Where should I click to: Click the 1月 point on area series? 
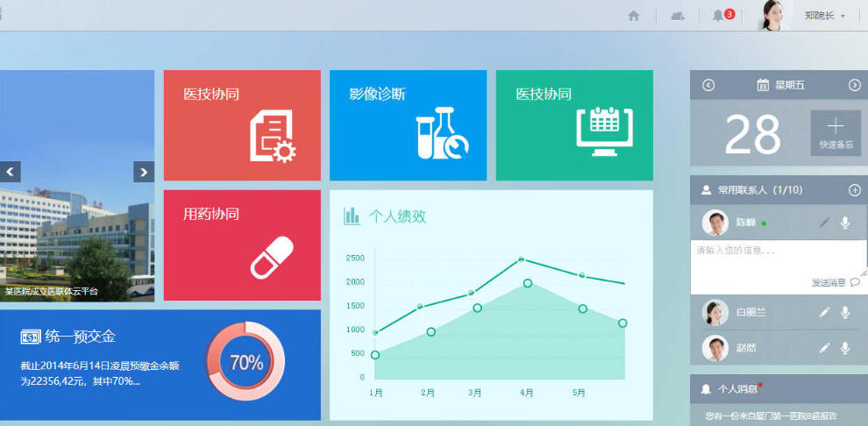tap(375, 355)
